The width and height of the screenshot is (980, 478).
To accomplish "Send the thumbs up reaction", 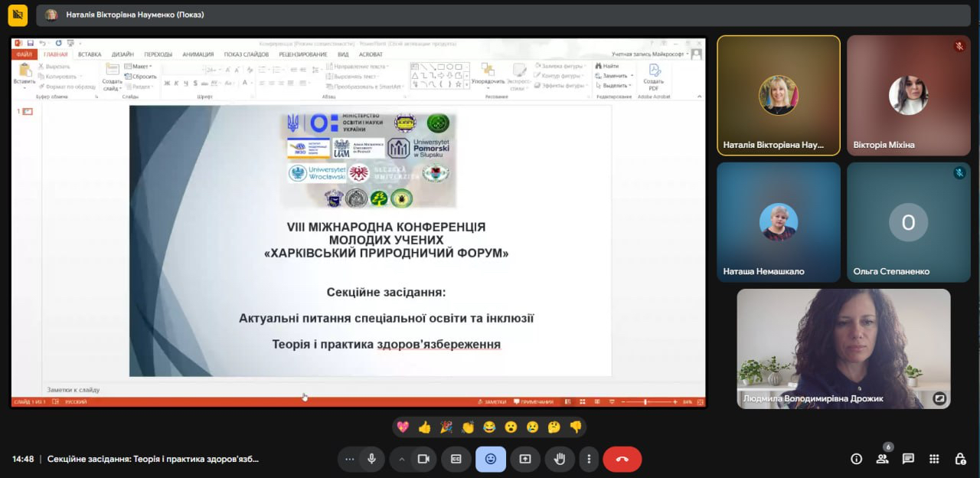I will [x=424, y=427].
